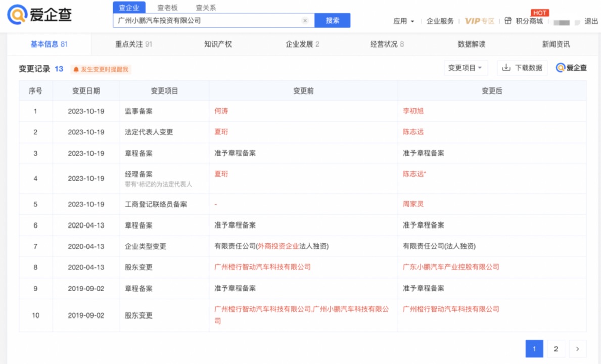Click the blurred username in the header

coord(567,22)
